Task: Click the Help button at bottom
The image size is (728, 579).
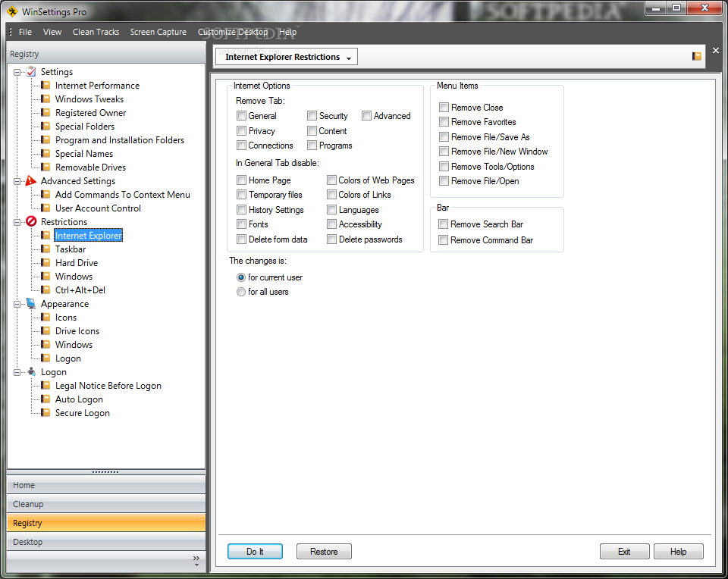Action: tap(678, 551)
